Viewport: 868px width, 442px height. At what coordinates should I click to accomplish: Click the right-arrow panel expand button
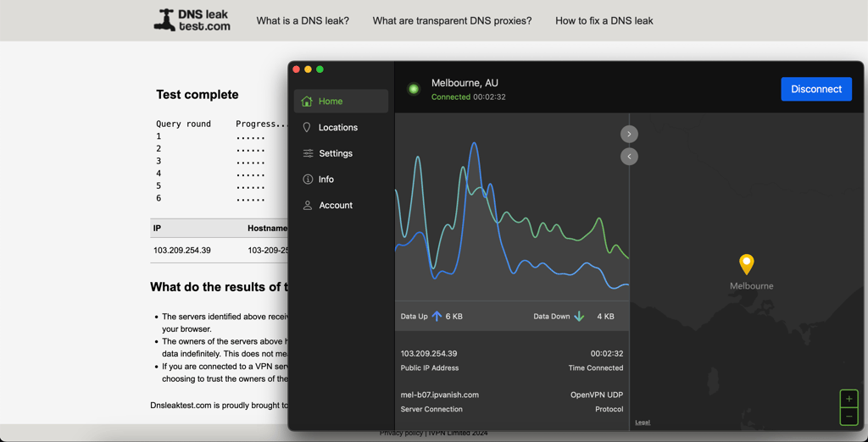point(630,134)
